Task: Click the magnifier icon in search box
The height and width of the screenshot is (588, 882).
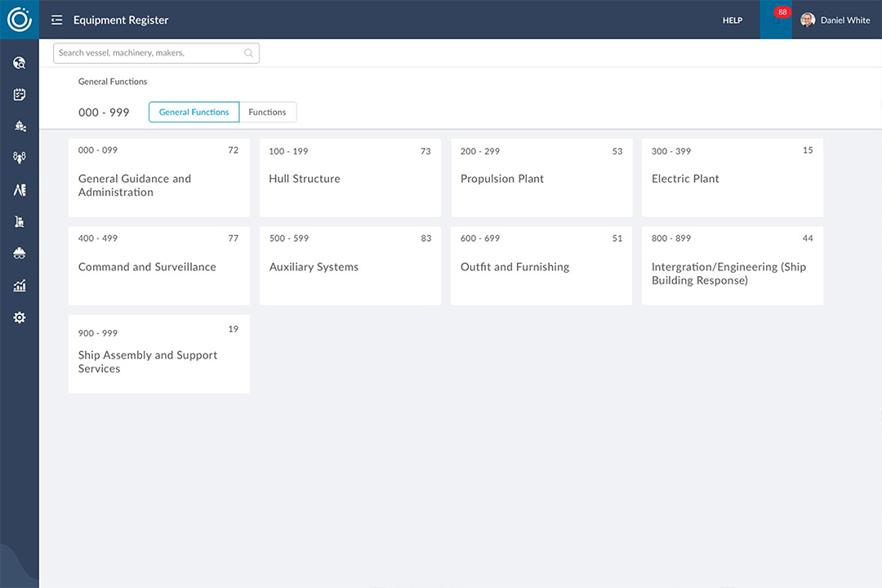Action: tap(248, 54)
